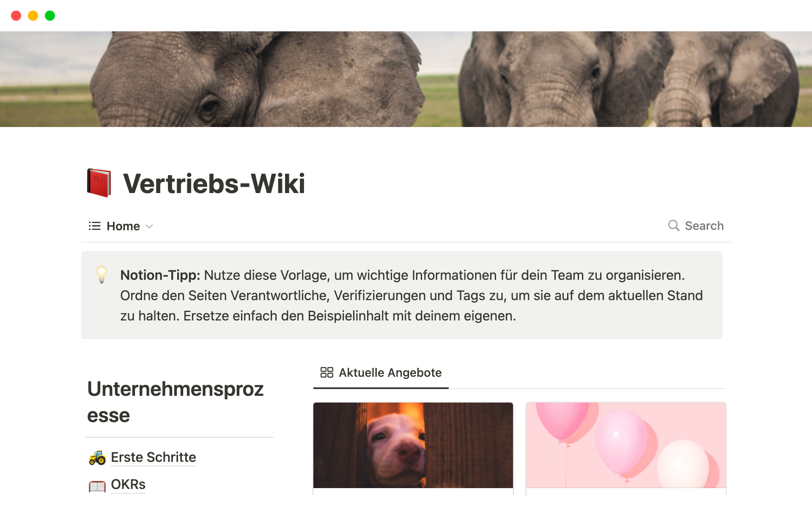Open the dog photo gallery card
The image size is (812, 508).
(413, 448)
